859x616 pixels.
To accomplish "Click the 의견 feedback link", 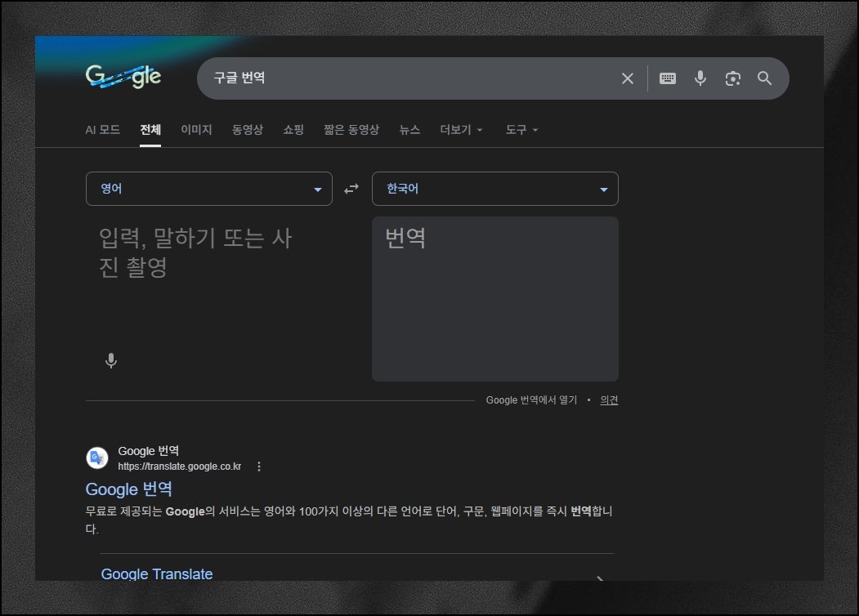I will [609, 400].
